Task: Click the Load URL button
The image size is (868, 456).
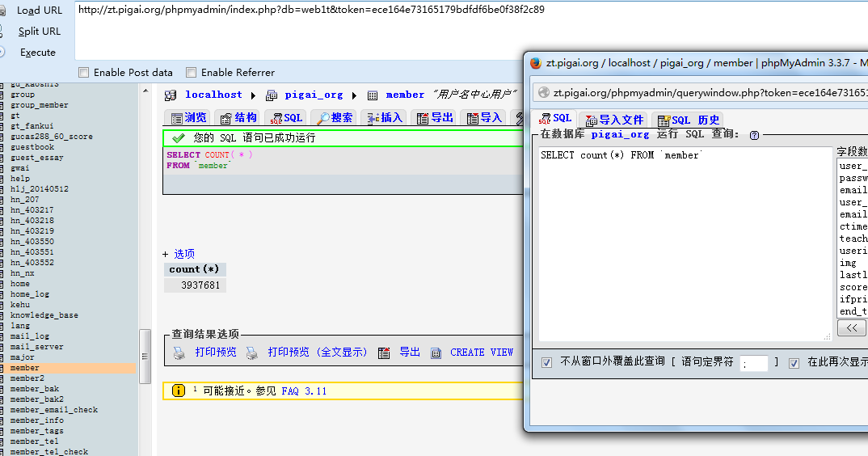Action: point(40,10)
